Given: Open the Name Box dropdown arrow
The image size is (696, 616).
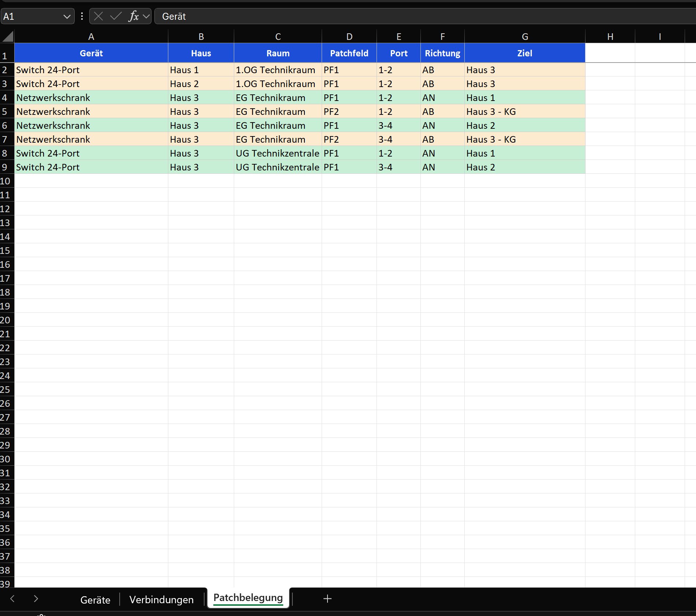Looking at the screenshot, I should pos(67,16).
